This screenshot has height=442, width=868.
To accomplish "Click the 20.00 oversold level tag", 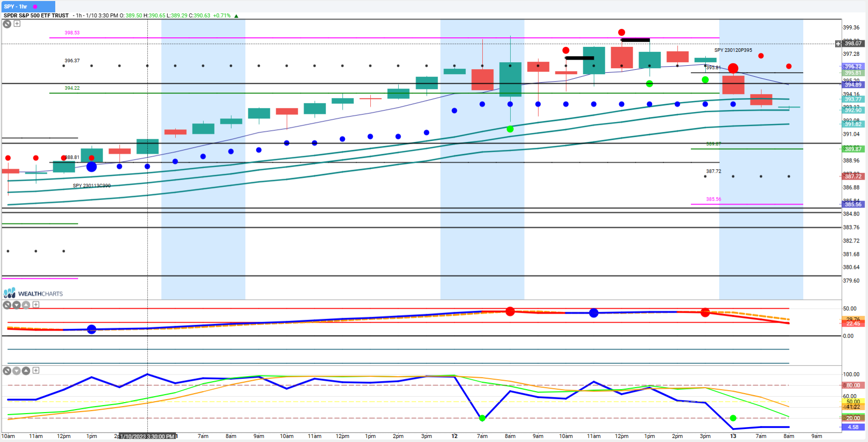I will [x=853, y=418].
